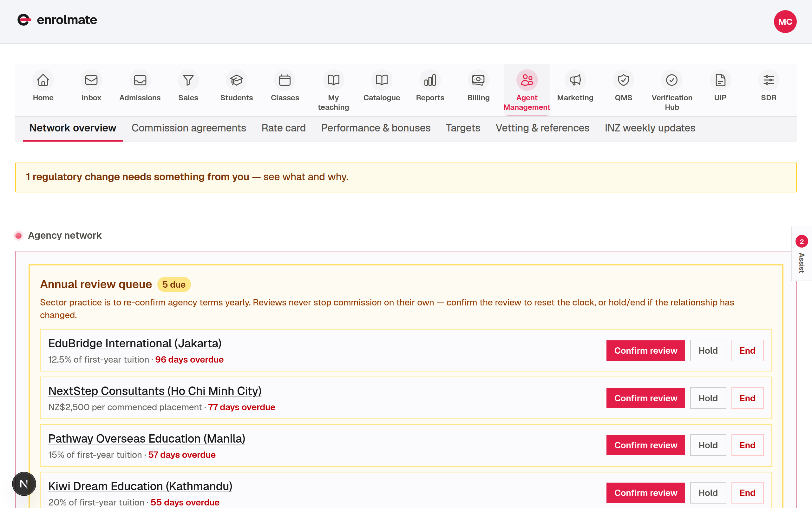The image size is (812, 508).
Task: Click the 5 due badge
Action: (x=174, y=284)
